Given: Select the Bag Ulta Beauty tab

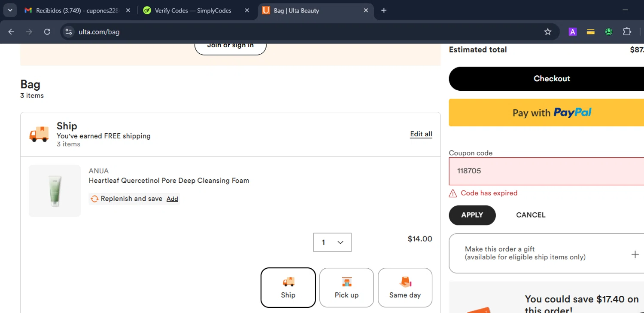Looking at the screenshot, I should point(316,10).
